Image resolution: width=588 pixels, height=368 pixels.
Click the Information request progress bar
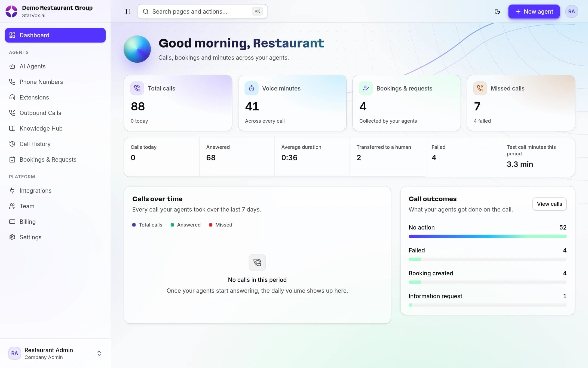[x=488, y=305]
